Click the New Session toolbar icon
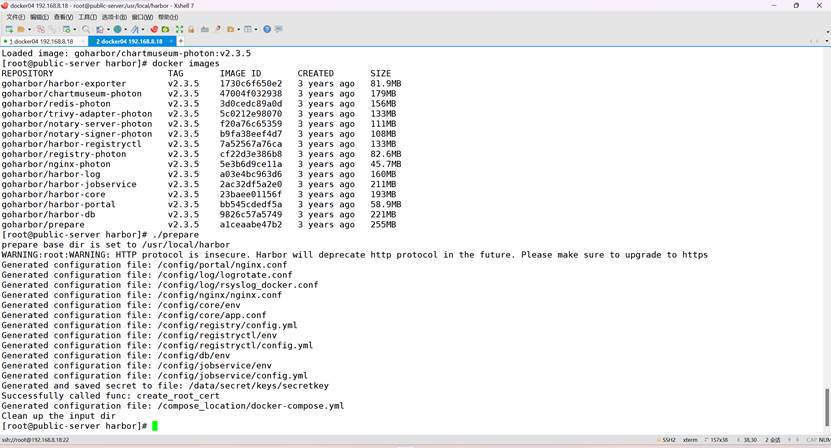 point(9,29)
